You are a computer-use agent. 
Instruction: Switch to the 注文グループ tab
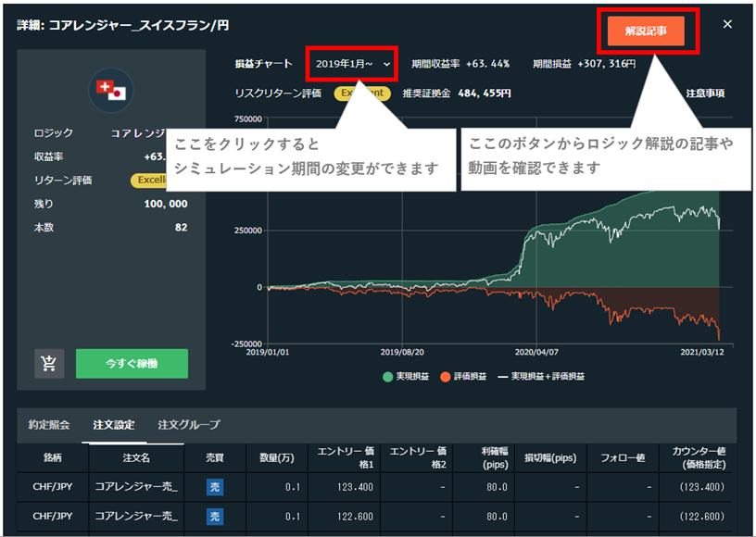coord(188,425)
